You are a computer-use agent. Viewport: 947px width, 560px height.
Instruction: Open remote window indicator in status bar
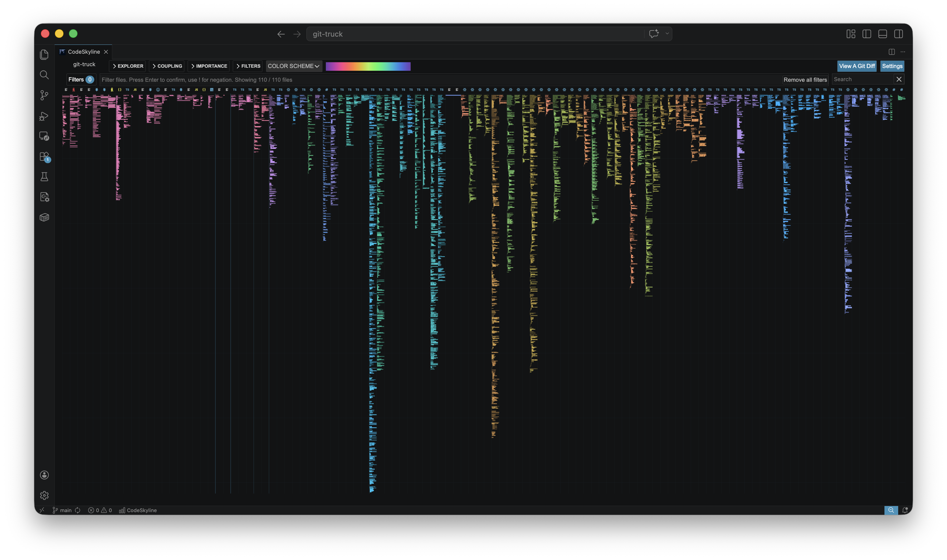42,510
